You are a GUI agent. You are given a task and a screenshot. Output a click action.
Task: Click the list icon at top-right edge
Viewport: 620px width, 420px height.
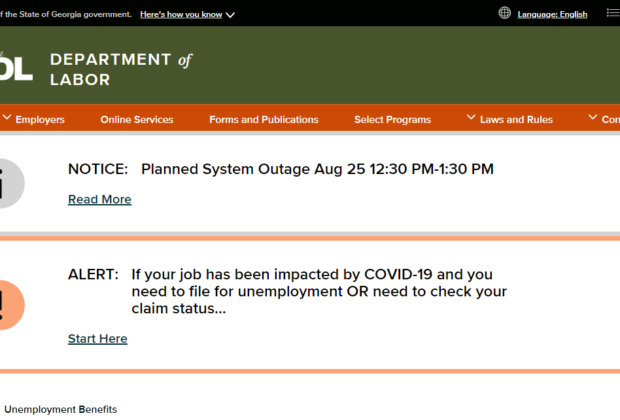(x=613, y=14)
